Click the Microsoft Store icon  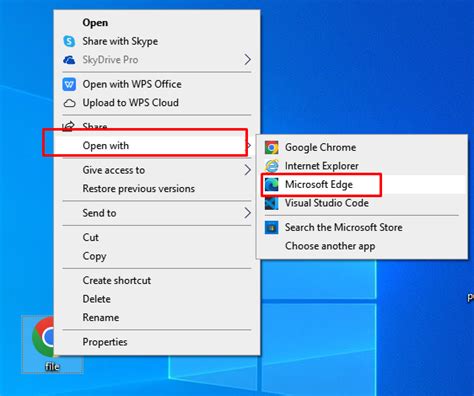tap(272, 228)
